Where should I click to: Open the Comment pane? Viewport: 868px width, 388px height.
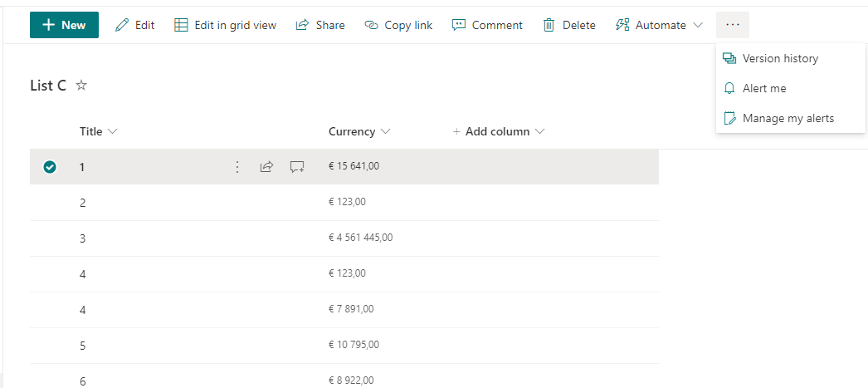(x=487, y=25)
